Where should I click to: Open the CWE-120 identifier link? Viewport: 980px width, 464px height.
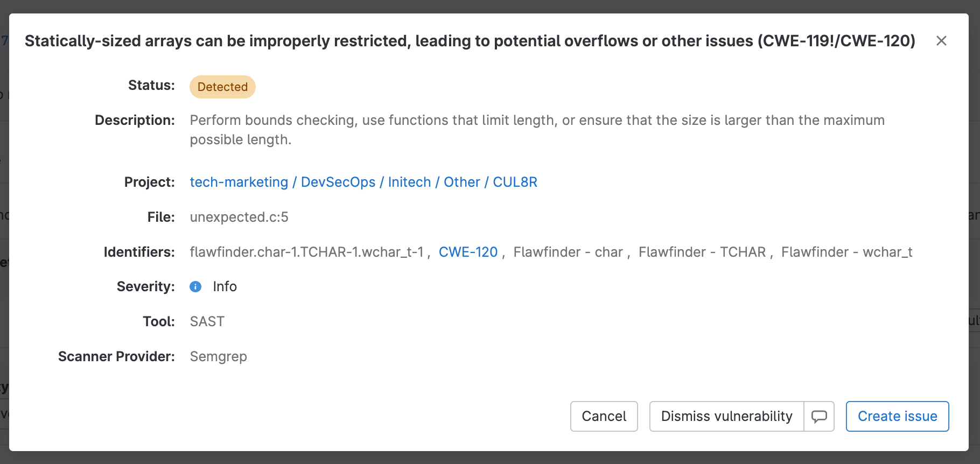[x=468, y=252]
